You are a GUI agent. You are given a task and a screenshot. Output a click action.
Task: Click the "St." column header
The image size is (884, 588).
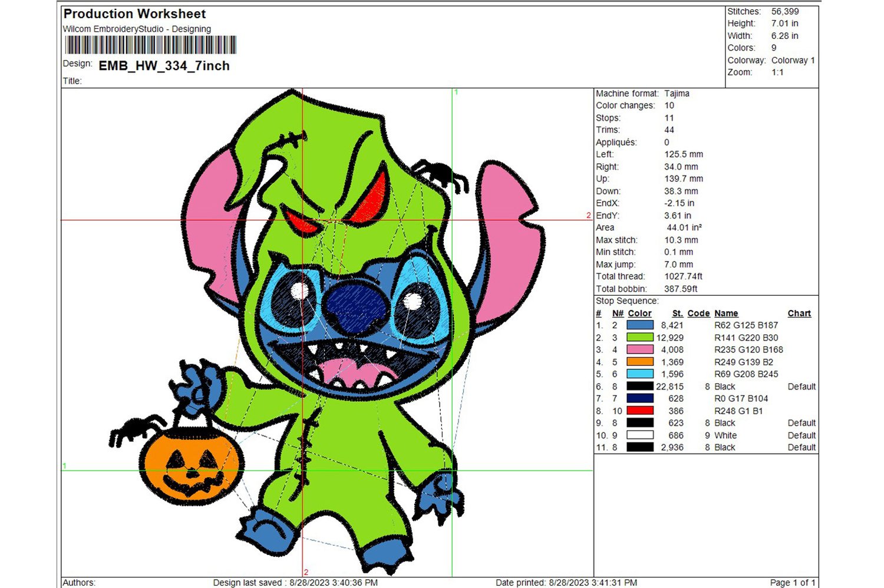click(678, 313)
